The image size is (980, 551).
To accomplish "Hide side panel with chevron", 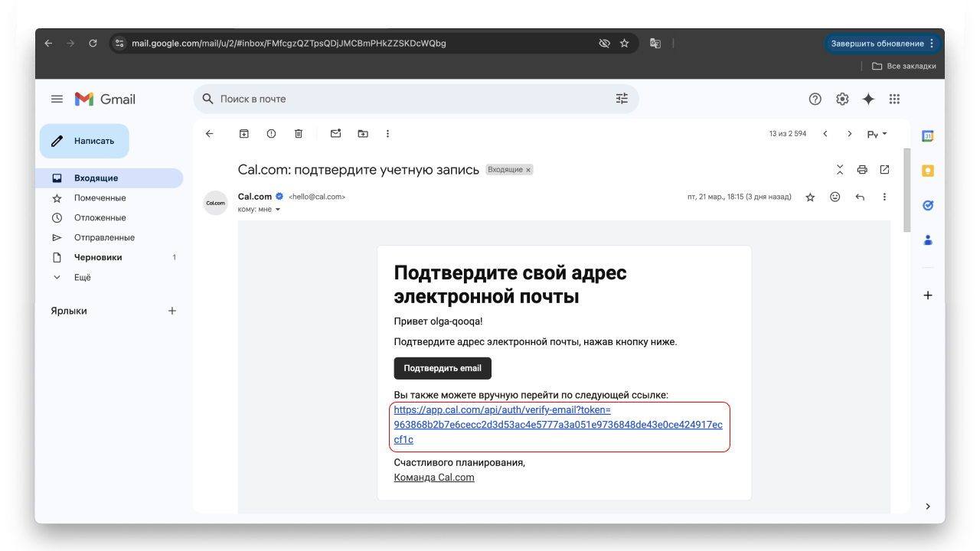I will pyautogui.click(x=928, y=506).
